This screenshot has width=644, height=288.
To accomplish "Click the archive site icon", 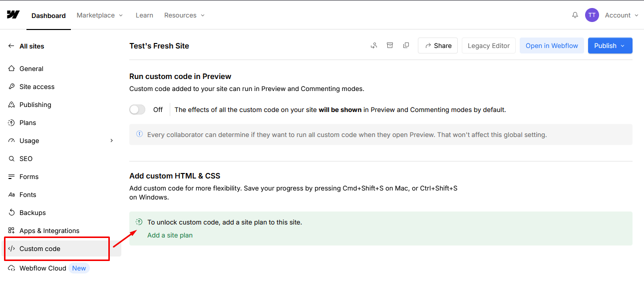I will coord(390,45).
